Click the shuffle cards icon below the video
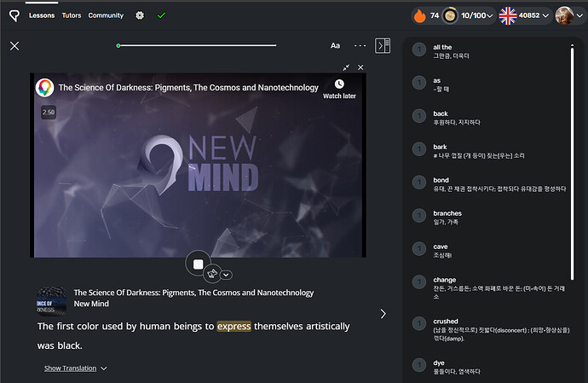This screenshot has height=383, width=588. 212,274
